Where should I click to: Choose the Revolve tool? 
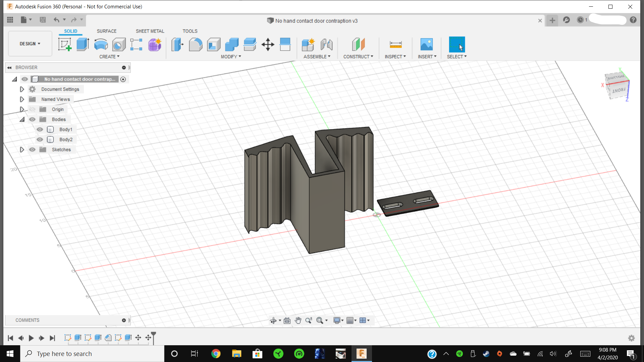coord(101,44)
